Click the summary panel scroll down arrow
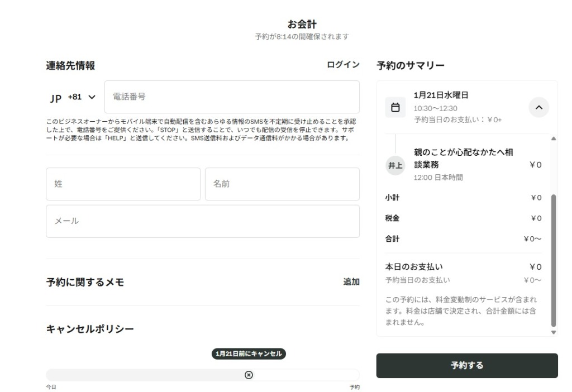 click(554, 332)
